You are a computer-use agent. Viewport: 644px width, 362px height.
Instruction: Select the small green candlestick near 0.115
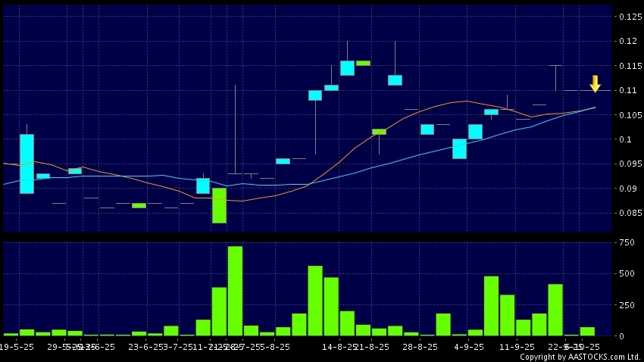click(363, 63)
